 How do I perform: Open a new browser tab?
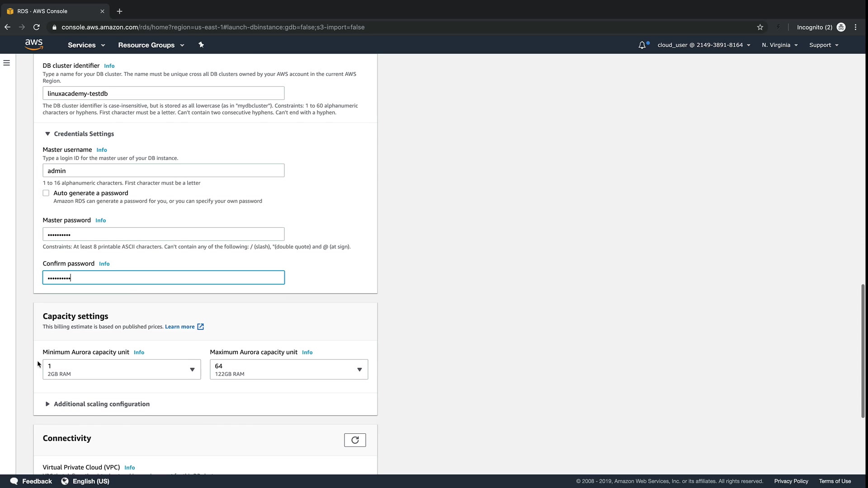click(x=119, y=11)
